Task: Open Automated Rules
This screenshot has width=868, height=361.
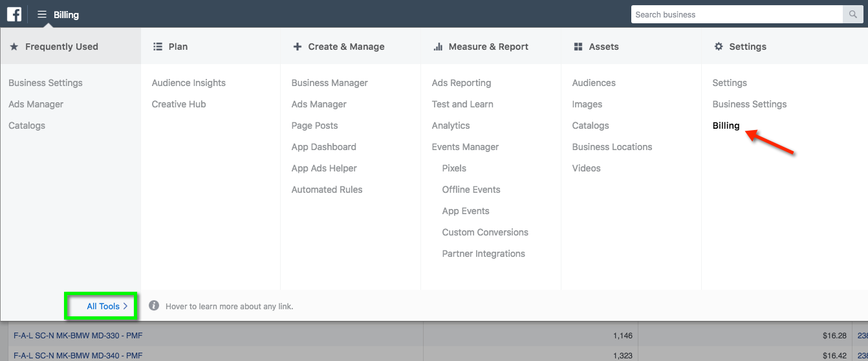Action: coord(327,190)
